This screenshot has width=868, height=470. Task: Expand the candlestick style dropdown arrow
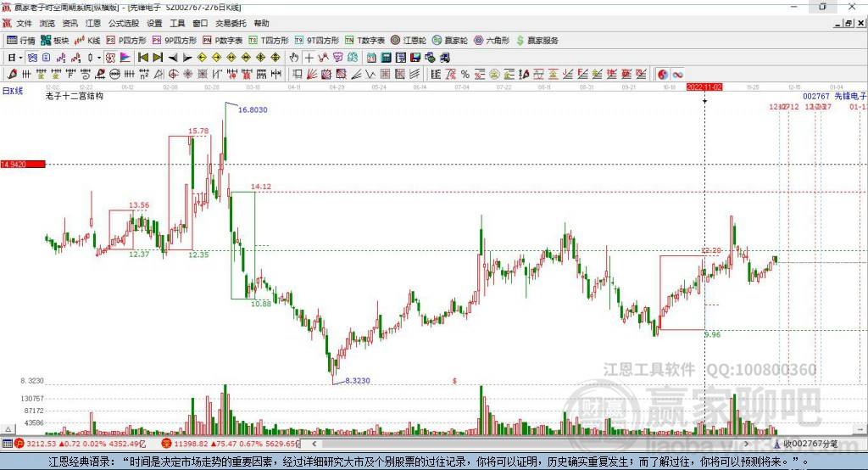click(98, 57)
